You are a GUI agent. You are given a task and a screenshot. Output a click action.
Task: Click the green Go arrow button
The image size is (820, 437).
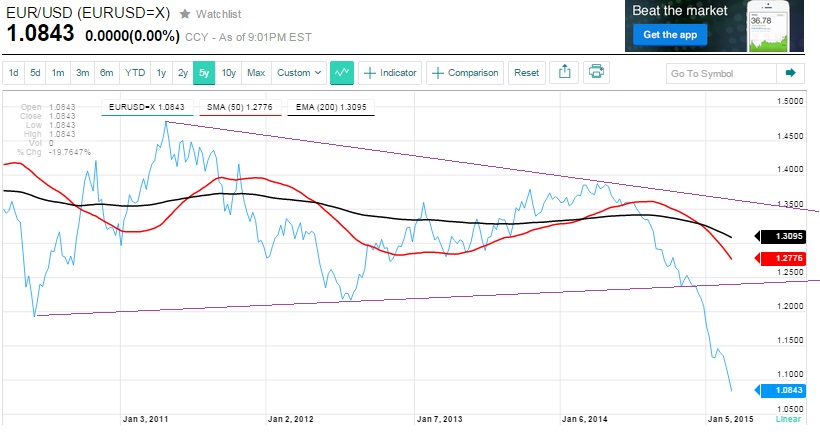[791, 73]
